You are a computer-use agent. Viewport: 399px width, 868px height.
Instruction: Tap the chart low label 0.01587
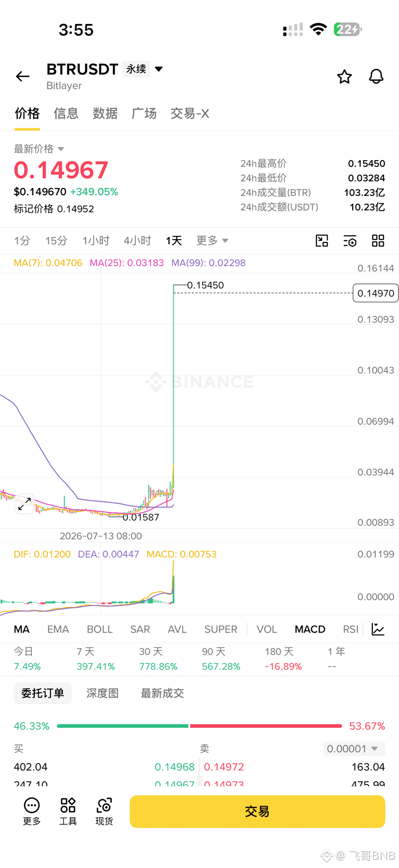(x=141, y=517)
